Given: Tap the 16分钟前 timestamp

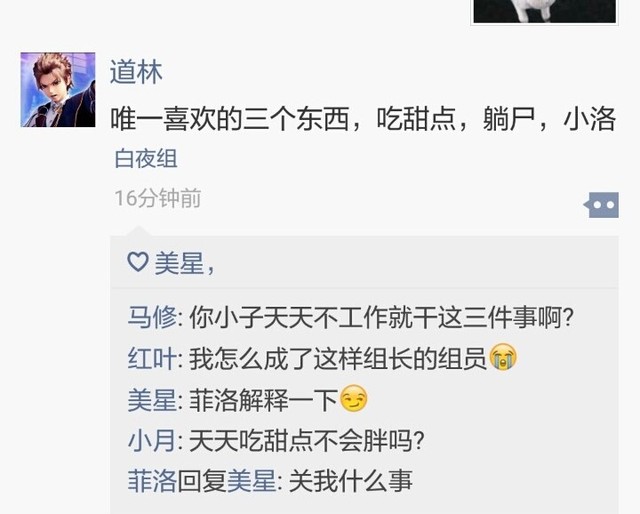Looking at the screenshot, I should coord(158,198).
